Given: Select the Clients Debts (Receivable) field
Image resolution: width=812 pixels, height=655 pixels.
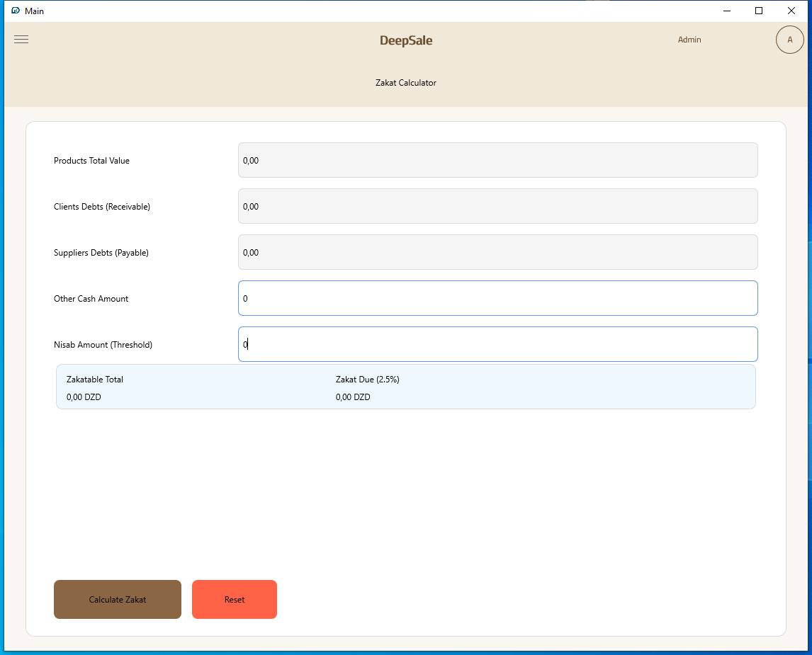Looking at the screenshot, I should pyautogui.click(x=497, y=206).
